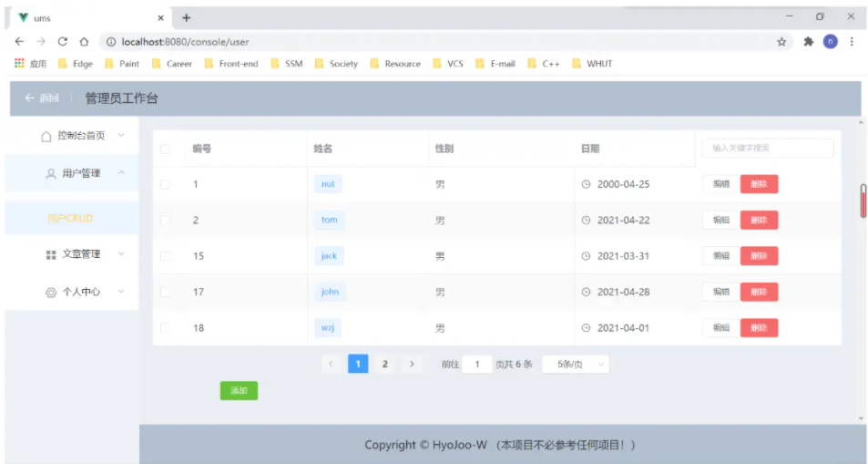The width and height of the screenshot is (868, 464).
Task: Click the house icon beside 控制台首页
Action: [x=46, y=136]
